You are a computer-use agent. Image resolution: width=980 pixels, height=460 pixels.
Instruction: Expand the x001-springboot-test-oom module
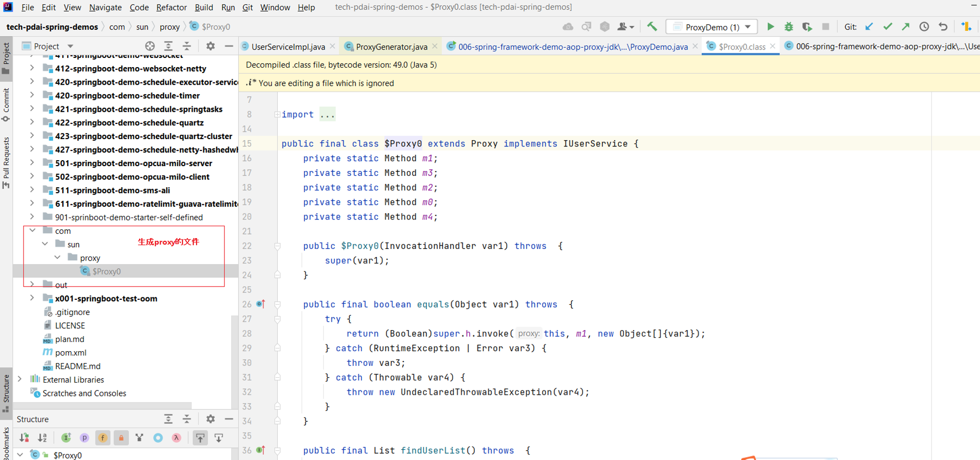point(32,298)
